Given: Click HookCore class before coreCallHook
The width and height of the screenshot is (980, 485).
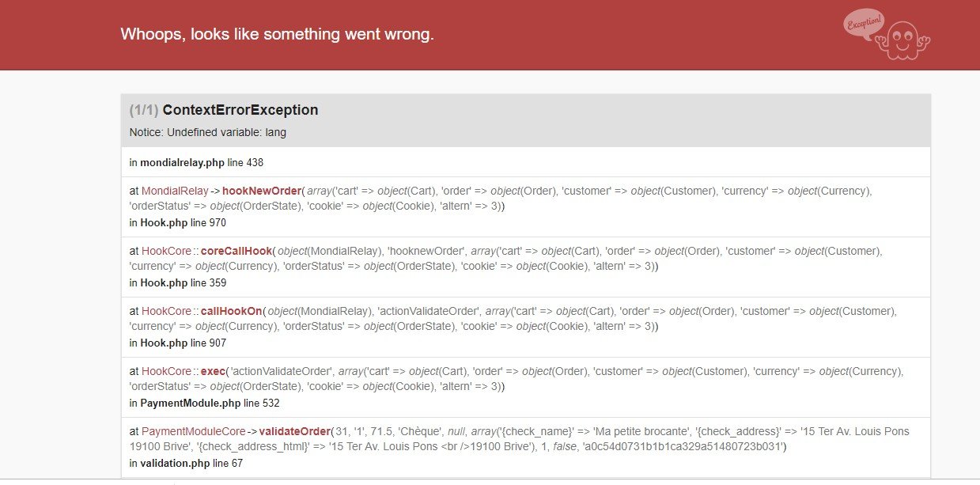Looking at the screenshot, I should tap(166, 251).
